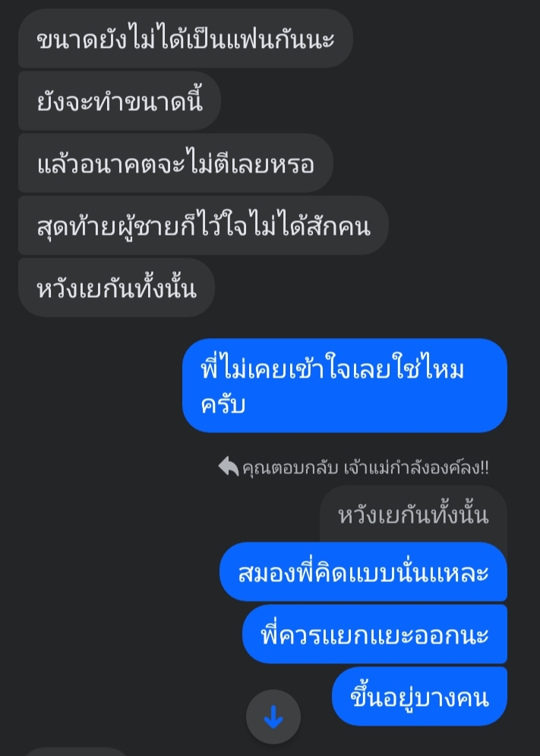Tap the partially visible bubble at bottom left

click(x=74, y=751)
